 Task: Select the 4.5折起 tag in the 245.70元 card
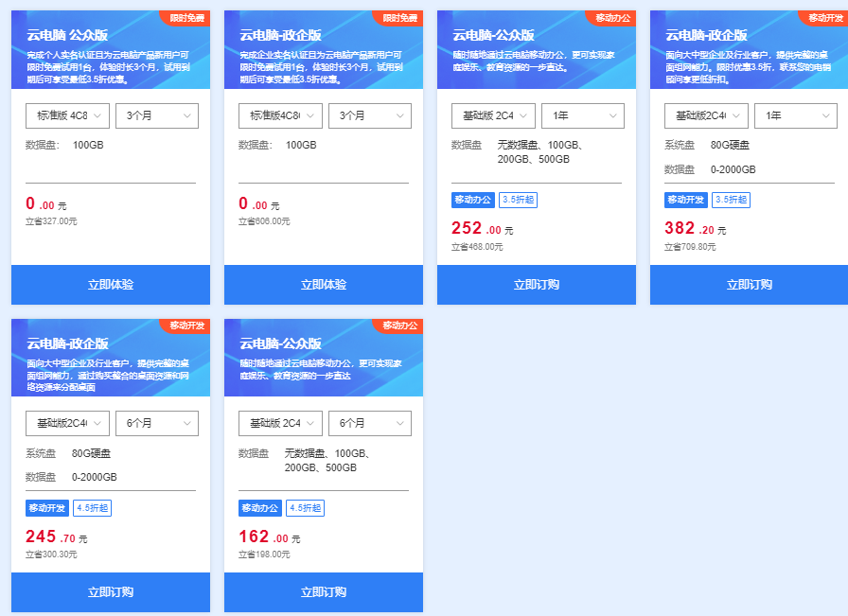point(93,508)
